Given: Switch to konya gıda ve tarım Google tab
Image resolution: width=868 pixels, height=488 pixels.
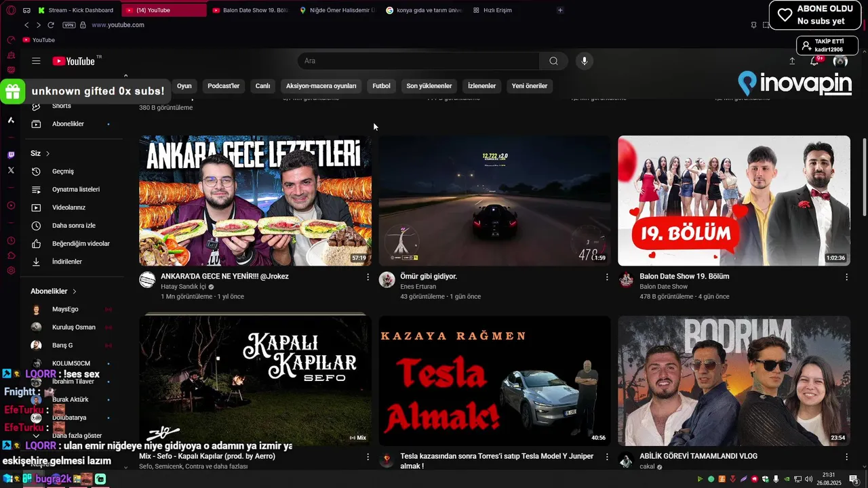Looking at the screenshot, I should [424, 10].
